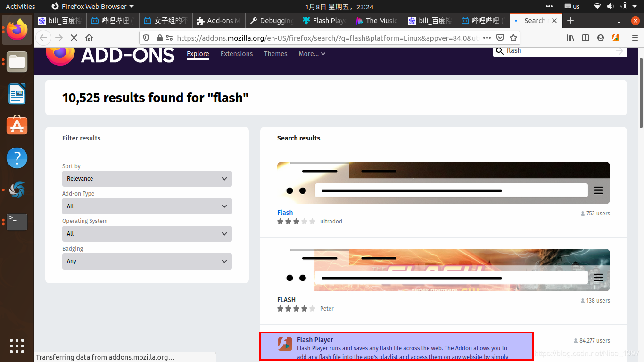The image size is (644, 362).
Task: Go back to the previous page
Action: point(44,38)
